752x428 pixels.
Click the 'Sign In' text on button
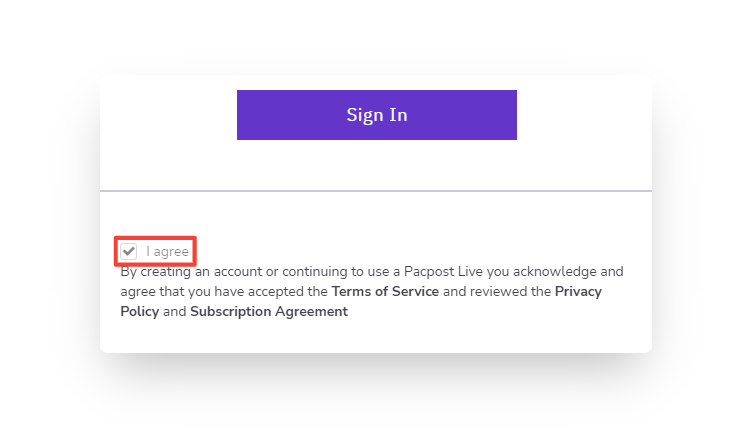376,115
